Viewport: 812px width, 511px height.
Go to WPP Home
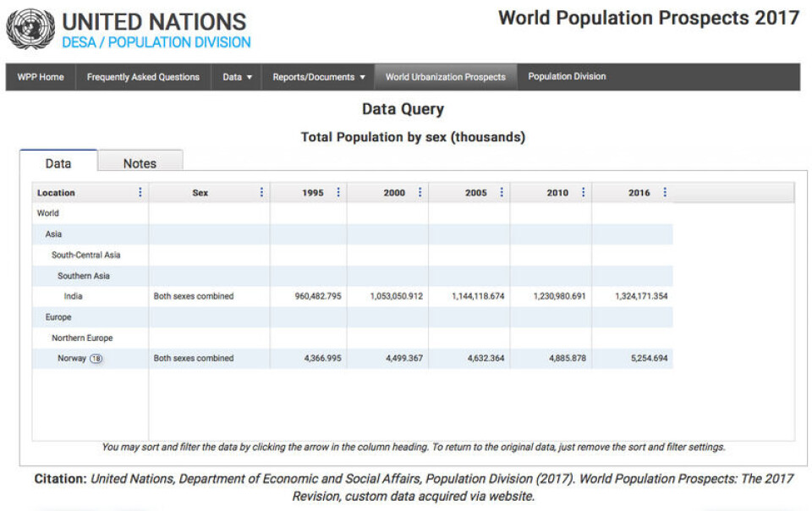pyautogui.click(x=41, y=77)
